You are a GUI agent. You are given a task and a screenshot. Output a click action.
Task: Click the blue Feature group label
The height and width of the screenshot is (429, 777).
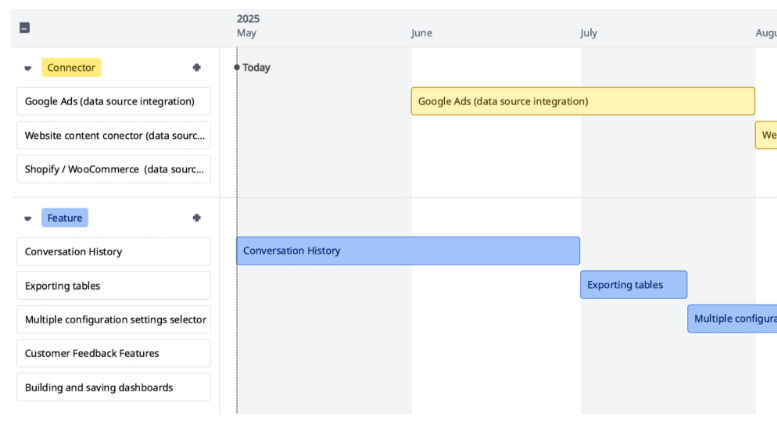pyautogui.click(x=65, y=218)
